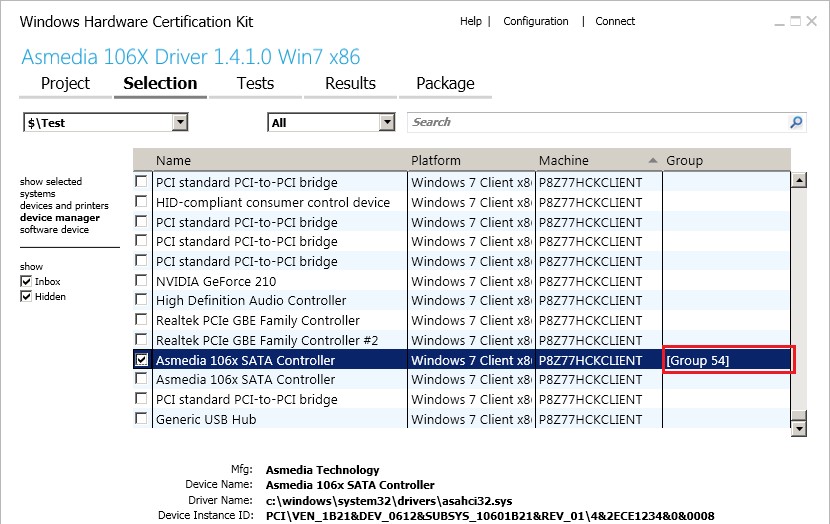Open the Package tab
830x524 pixels.
tap(445, 84)
